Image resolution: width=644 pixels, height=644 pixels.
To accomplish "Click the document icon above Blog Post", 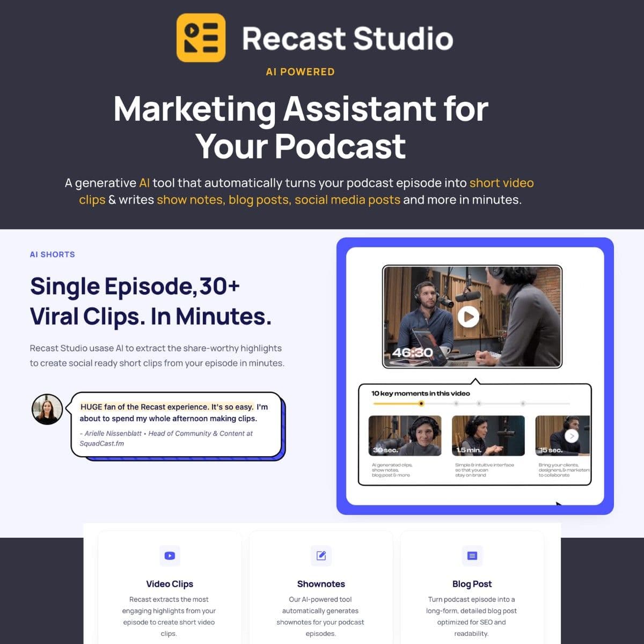I will coord(472,555).
